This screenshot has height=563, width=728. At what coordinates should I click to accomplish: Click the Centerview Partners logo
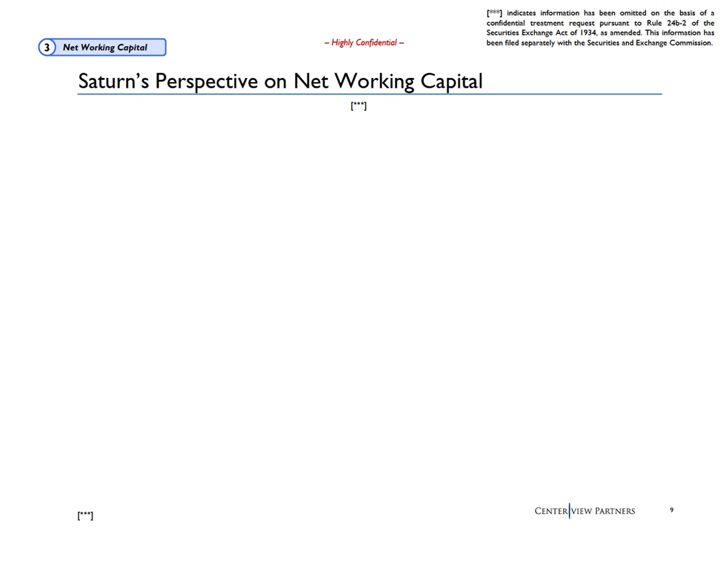click(585, 511)
